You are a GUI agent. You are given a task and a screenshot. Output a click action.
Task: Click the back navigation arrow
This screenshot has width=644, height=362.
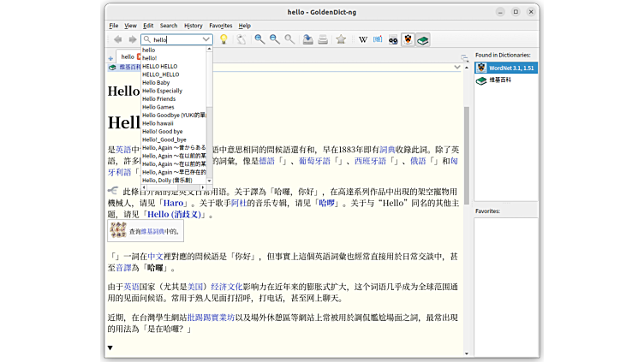point(117,39)
